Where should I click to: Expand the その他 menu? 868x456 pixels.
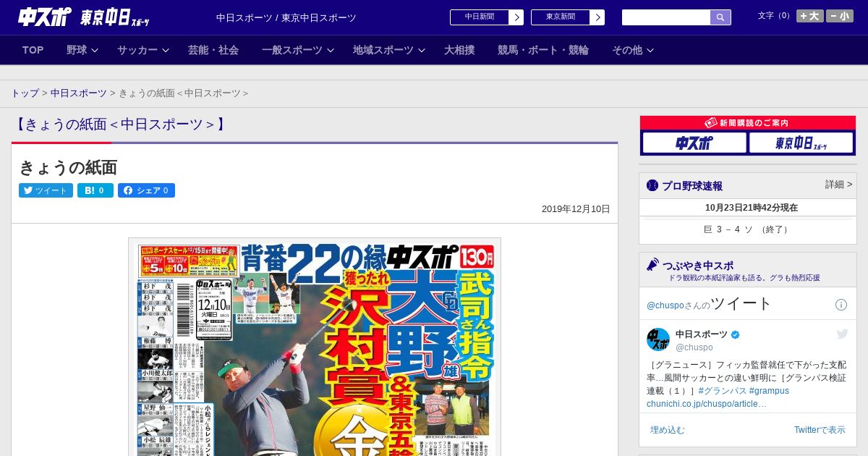pos(633,50)
